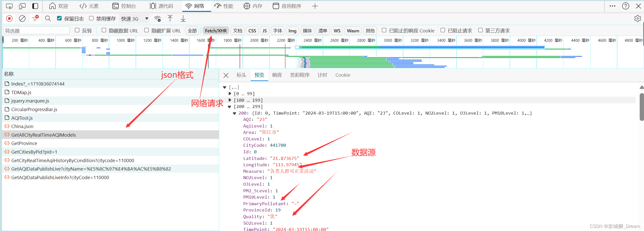This screenshot has width=644, height=231.
Task: Open the 欢迎 home tab
Action: [58, 6]
